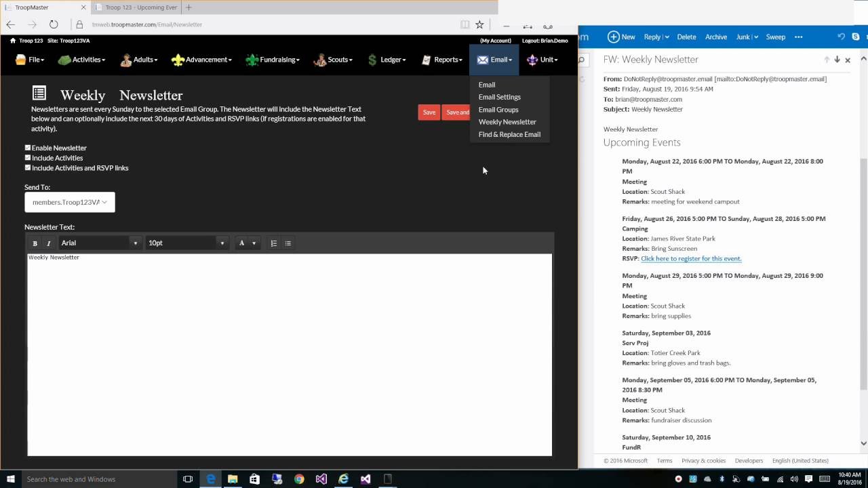
Task: Add page to favorites with star icon
Action: point(479,24)
